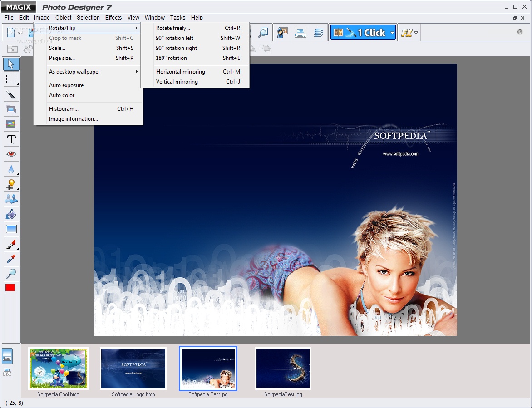
Task: Close the inner document window
Action: (x=523, y=18)
